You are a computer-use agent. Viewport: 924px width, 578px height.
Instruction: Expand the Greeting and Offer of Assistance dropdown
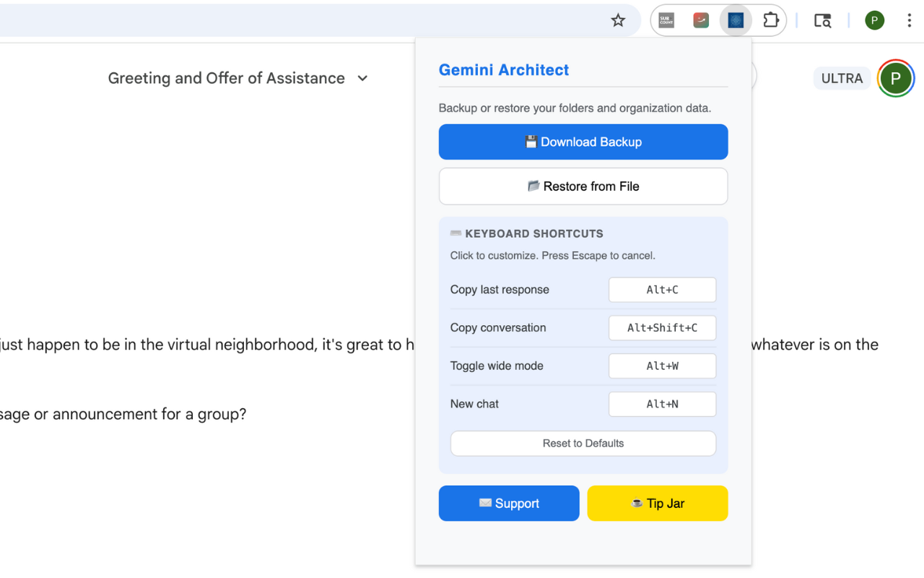(x=362, y=78)
